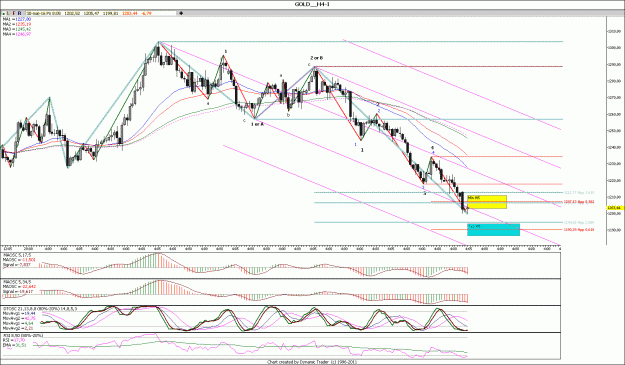Click the F button in chart toolbar

click(14, 13)
